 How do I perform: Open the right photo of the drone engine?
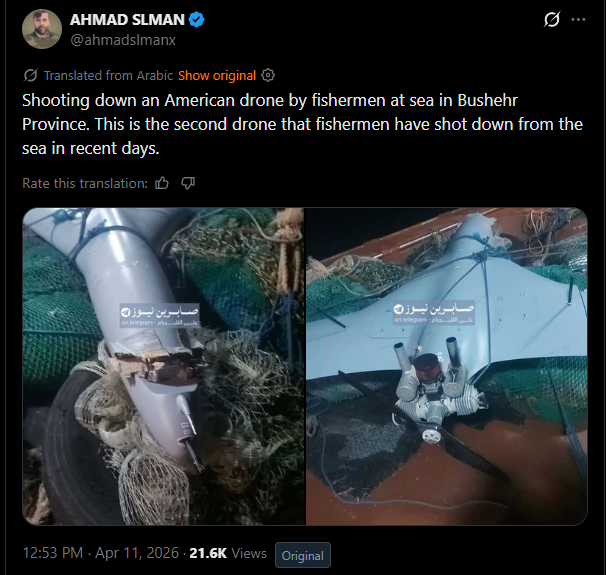(x=447, y=366)
